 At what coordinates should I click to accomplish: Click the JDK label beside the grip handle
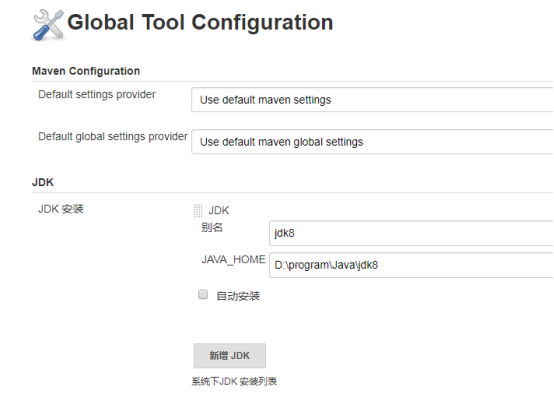[219, 211]
